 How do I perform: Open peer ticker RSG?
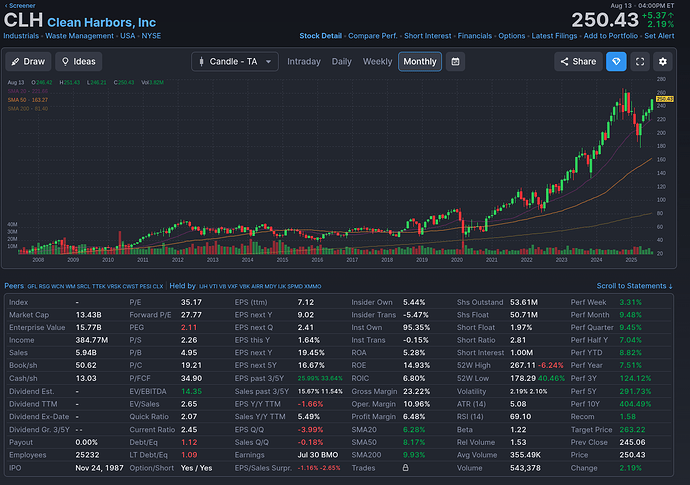[x=47, y=286]
